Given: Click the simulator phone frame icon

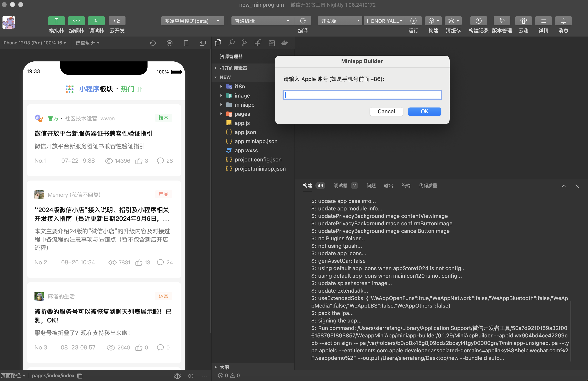Looking at the screenshot, I should 186,43.
